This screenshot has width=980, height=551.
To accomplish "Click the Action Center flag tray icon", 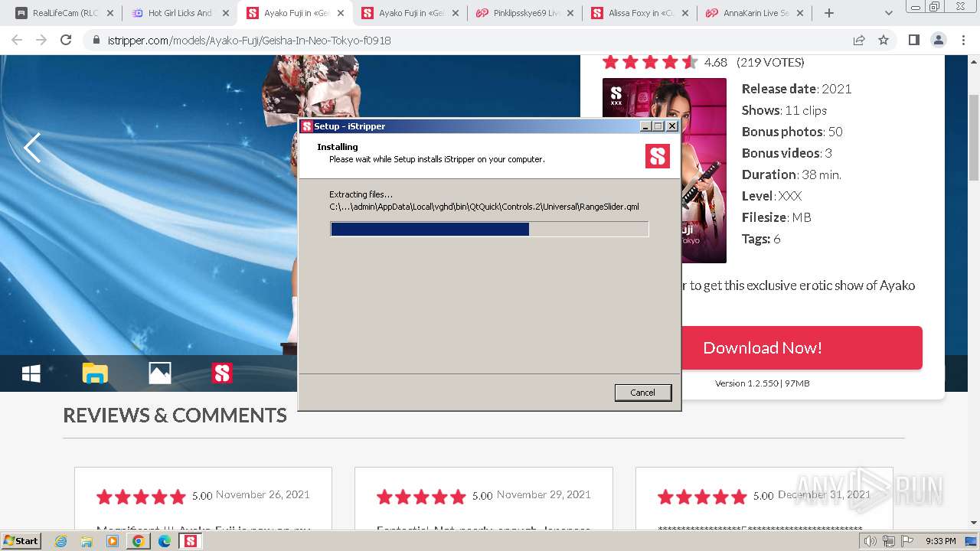I will [907, 541].
